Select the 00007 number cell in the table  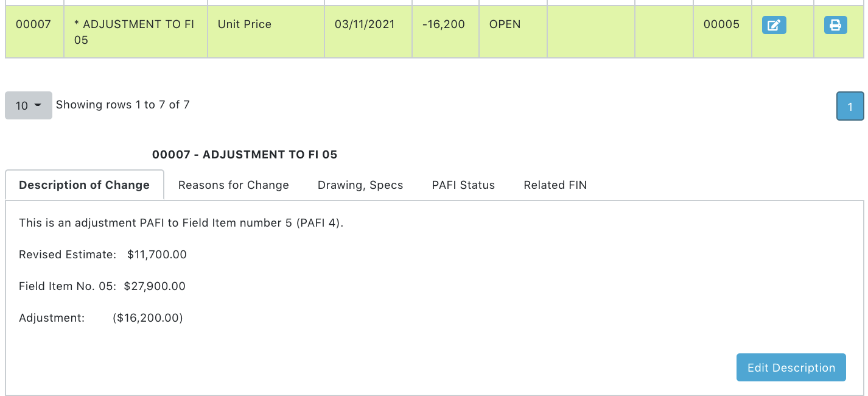tap(33, 24)
